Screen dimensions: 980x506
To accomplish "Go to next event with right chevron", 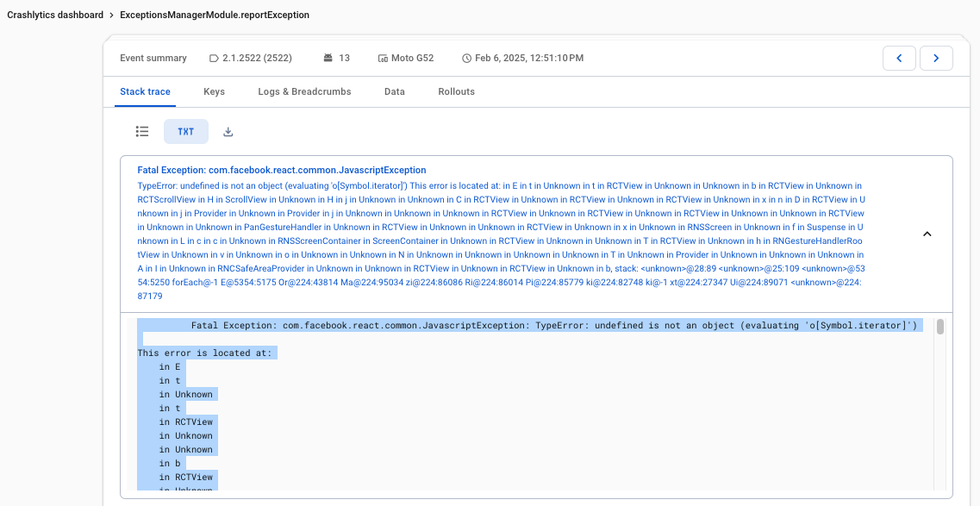I will point(936,58).
